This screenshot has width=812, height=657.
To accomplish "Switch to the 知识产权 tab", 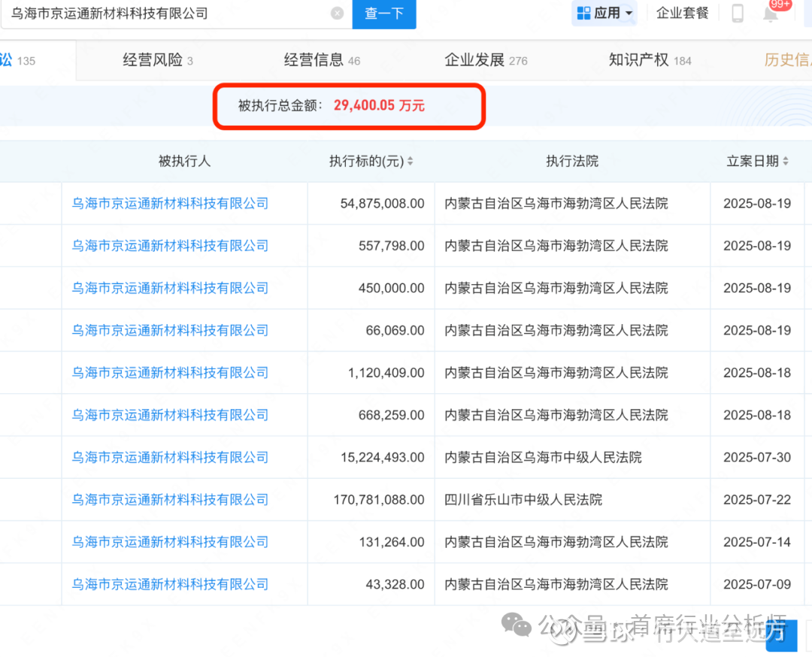I will [650, 60].
